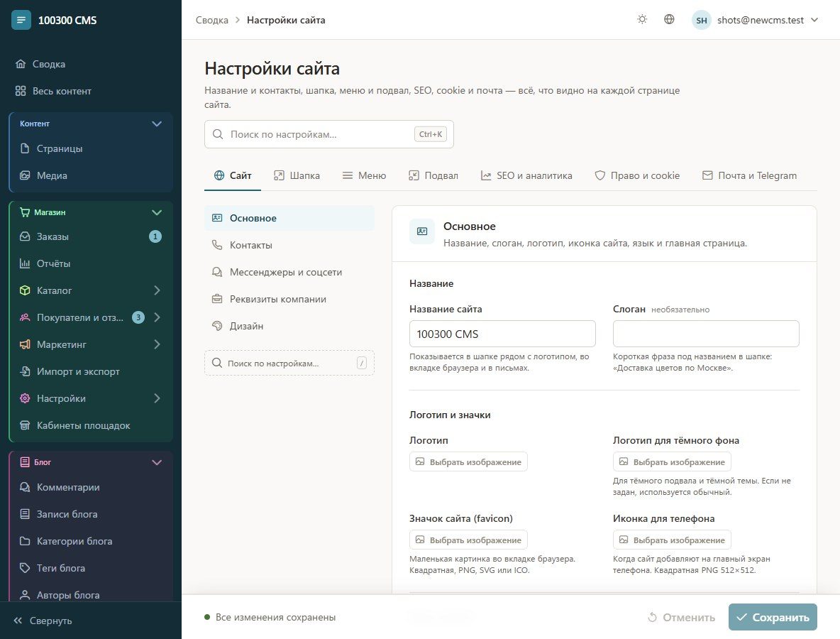This screenshot has width=840, height=639.
Task: Switch to the Подвал tab
Action: click(433, 175)
